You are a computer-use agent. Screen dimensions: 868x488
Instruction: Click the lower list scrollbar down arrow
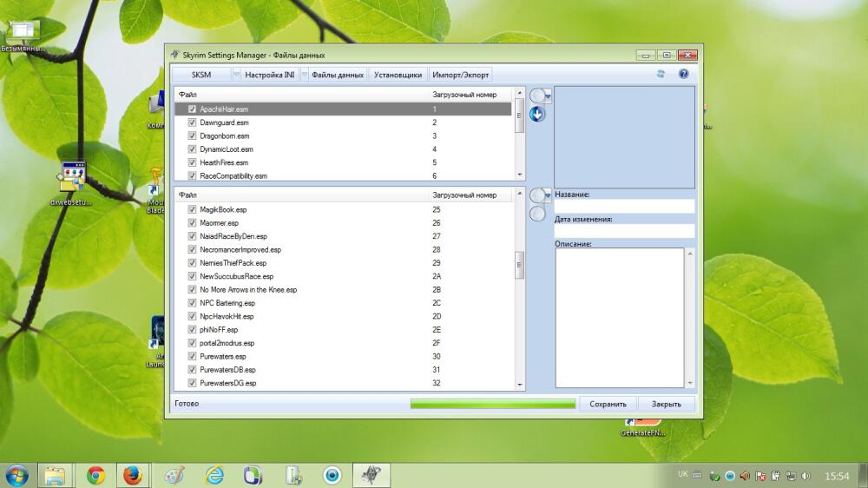(519, 385)
